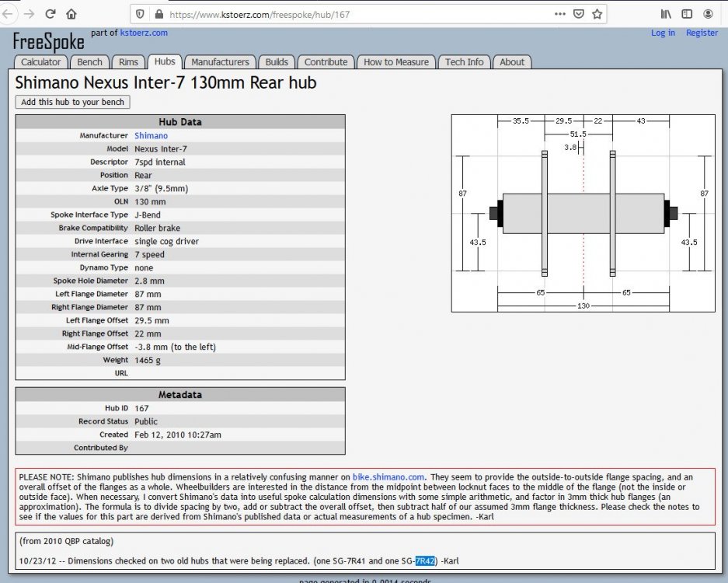
Task: Open the tracking protection shield icon
Action: 140,15
